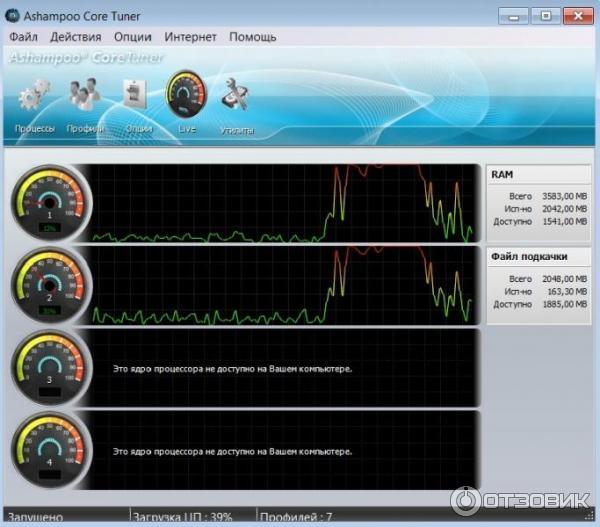This screenshot has height=527, width=600.
Task: Open the Утилиты wrench icon
Action: pos(235,94)
